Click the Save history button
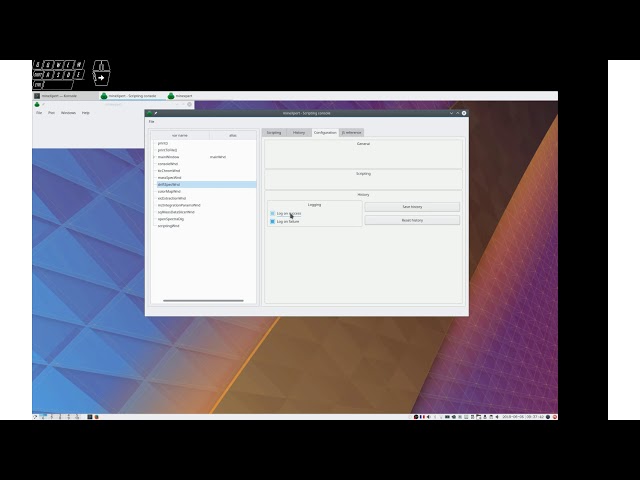640x480 pixels. [x=412, y=207]
